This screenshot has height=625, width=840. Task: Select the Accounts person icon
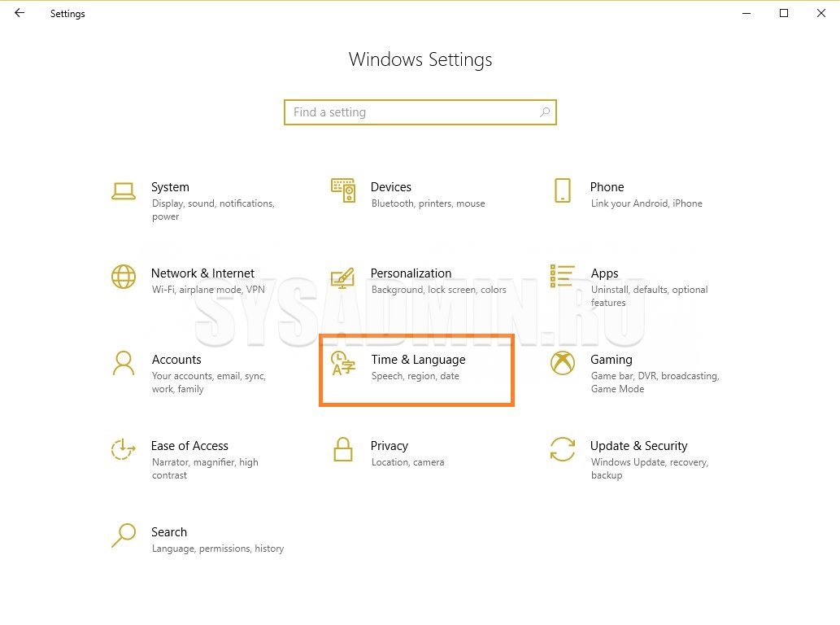(124, 363)
